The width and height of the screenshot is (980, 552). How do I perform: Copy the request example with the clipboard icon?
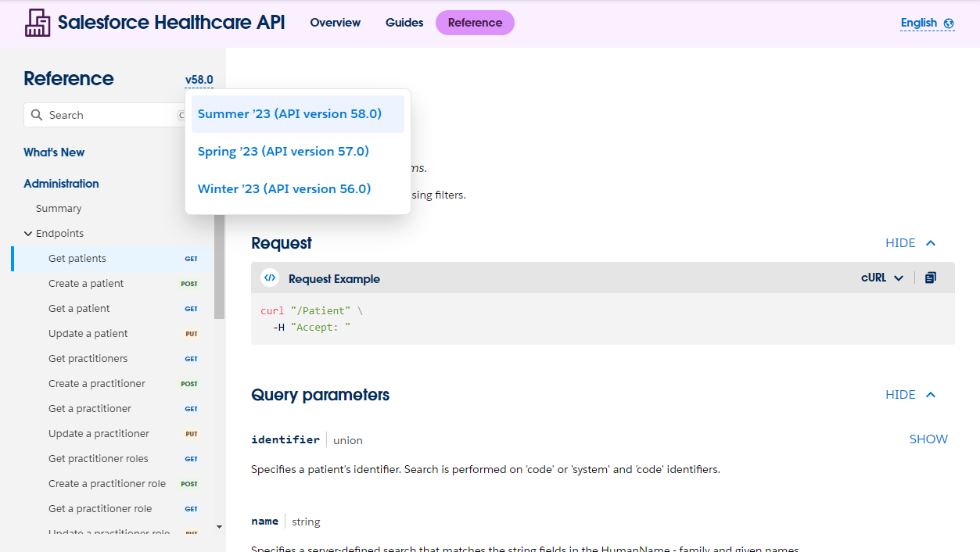pos(930,278)
